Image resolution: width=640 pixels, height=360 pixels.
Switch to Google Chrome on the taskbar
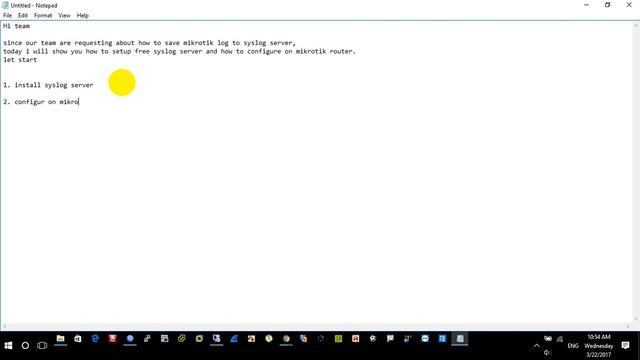pos(286,339)
